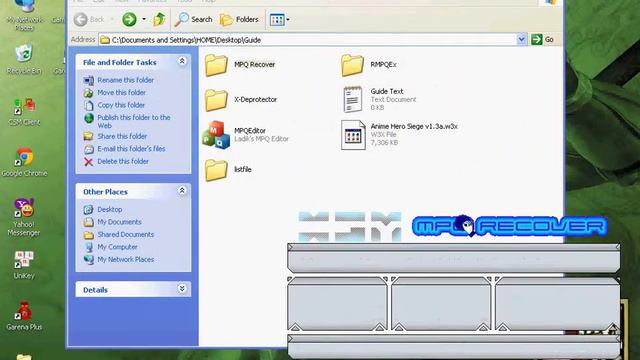
Task: Open My Computer link in Other Places
Action: tap(117, 247)
